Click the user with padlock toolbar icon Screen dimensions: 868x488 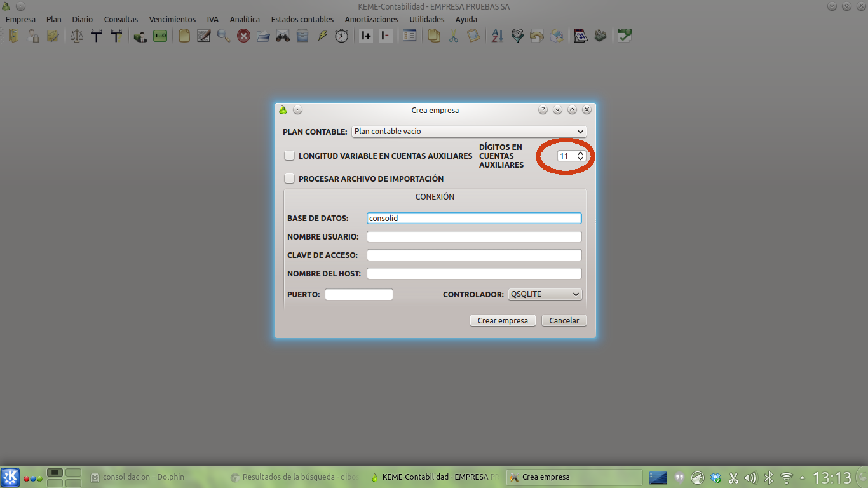(34, 36)
